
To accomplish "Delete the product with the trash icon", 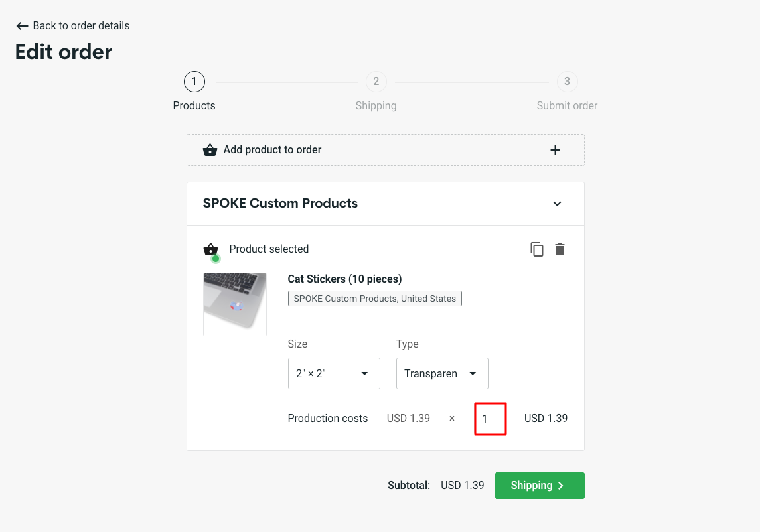I will (560, 249).
